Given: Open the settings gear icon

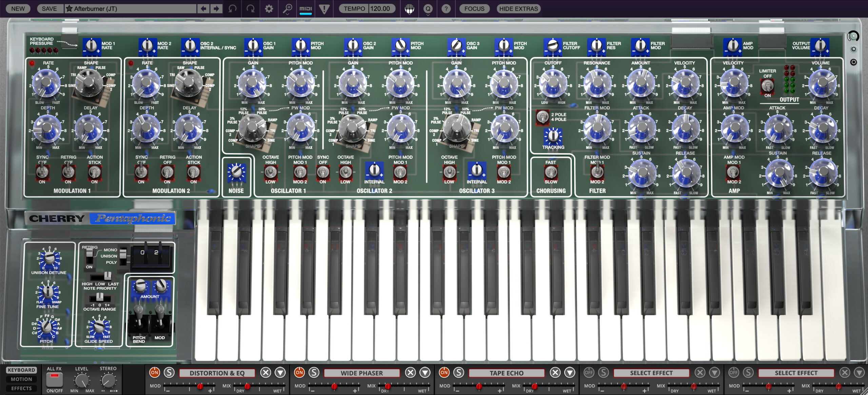Looking at the screenshot, I should pos(269,8).
